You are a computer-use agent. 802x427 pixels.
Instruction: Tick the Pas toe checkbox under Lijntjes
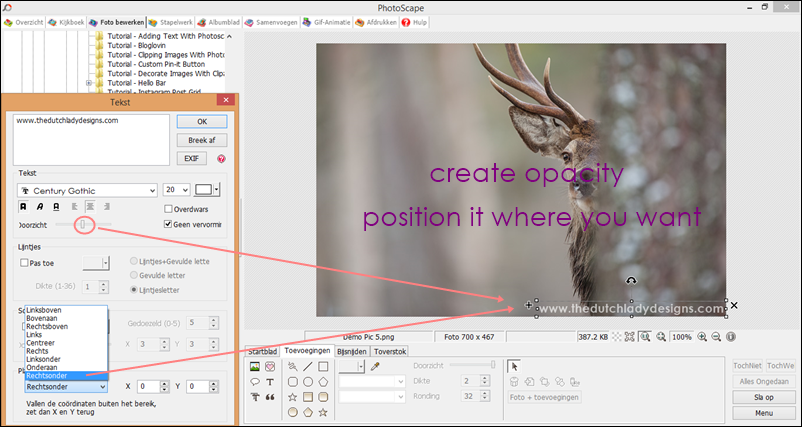[24, 263]
